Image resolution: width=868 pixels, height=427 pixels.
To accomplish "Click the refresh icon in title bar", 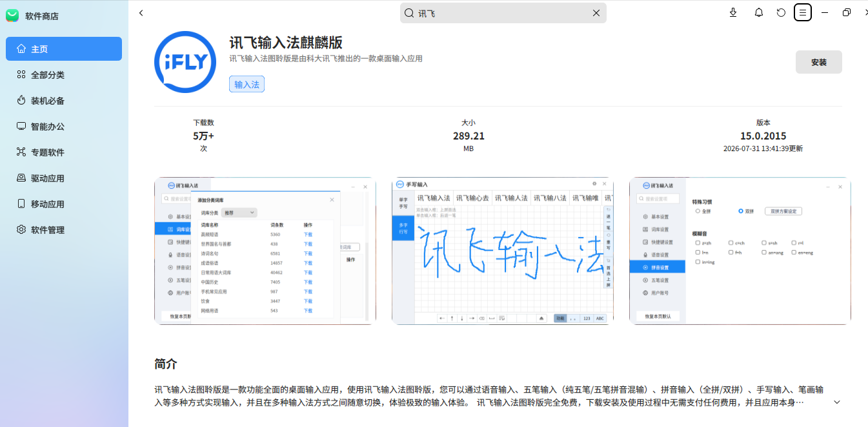I will 782,13.
